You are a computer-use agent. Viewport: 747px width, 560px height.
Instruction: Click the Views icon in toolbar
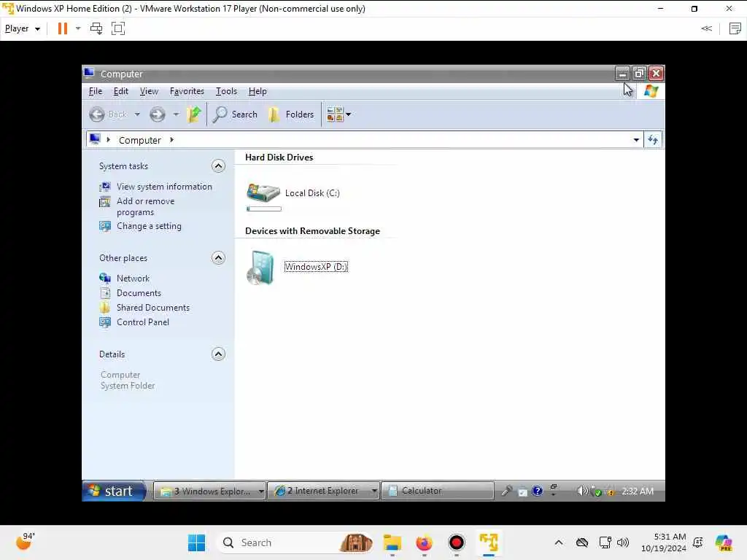coord(335,114)
